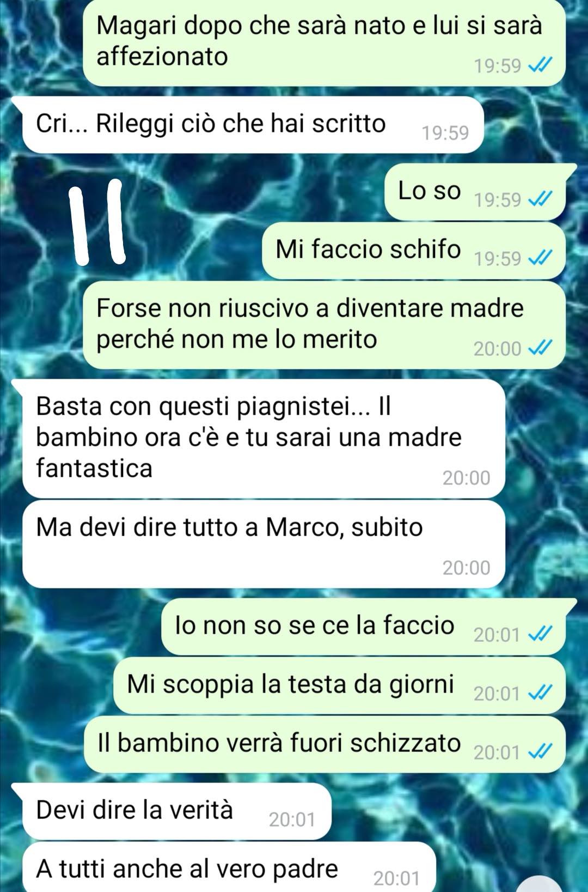Select the 'Mi faccio schifo' message bubble

[414, 251]
